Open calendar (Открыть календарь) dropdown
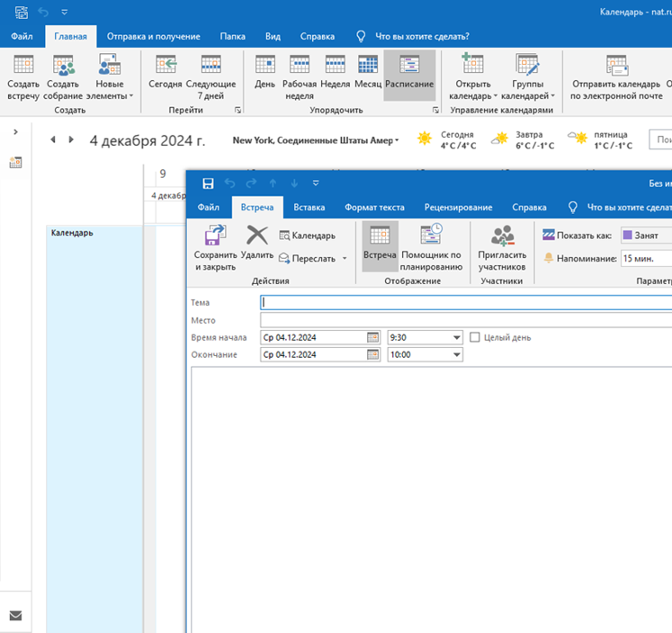Image resolution: width=672 pixels, height=633 pixels. click(x=472, y=77)
